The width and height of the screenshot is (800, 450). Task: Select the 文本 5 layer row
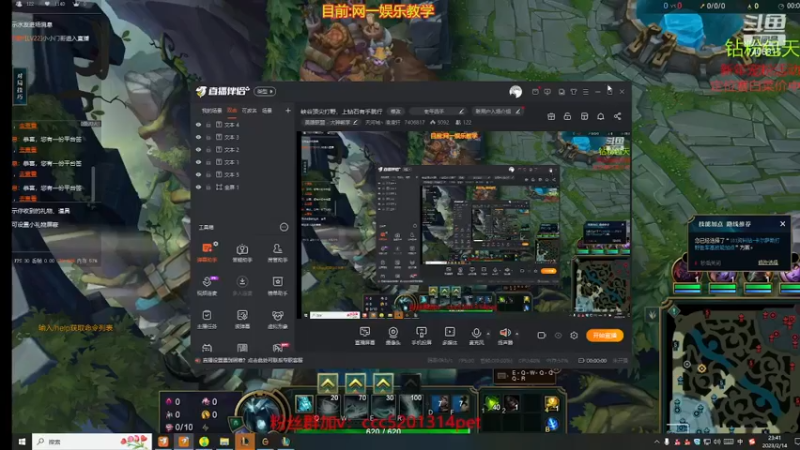(243, 174)
